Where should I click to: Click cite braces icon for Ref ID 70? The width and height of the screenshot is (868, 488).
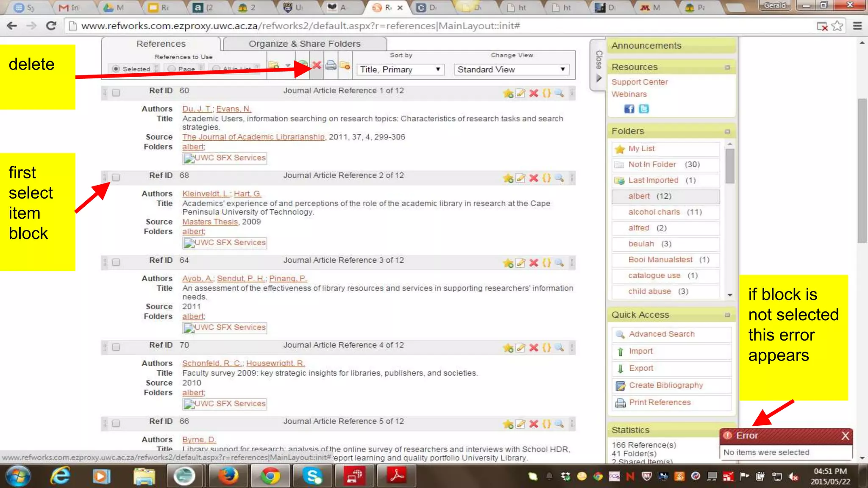pyautogui.click(x=547, y=347)
